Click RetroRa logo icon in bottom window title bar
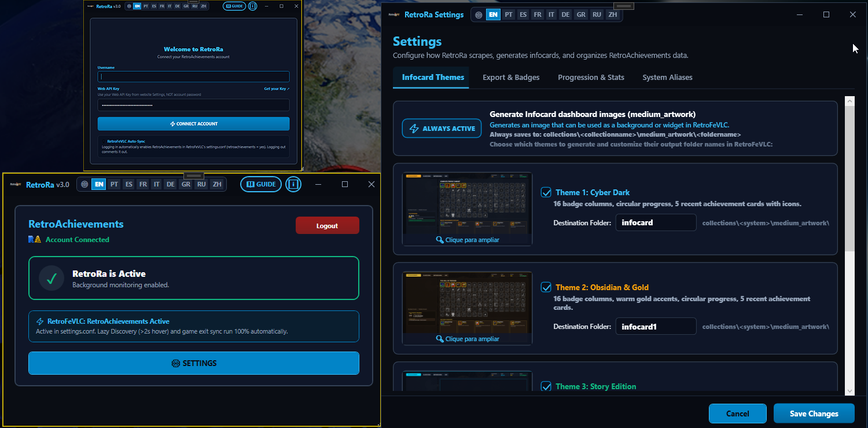The image size is (868, 428). point(16,184)
